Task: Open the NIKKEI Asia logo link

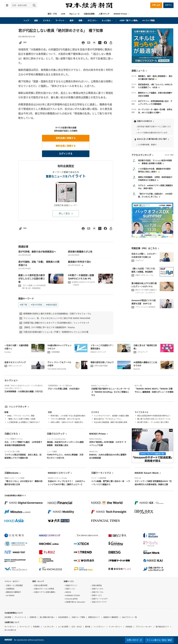Action: tap(14, 521)
